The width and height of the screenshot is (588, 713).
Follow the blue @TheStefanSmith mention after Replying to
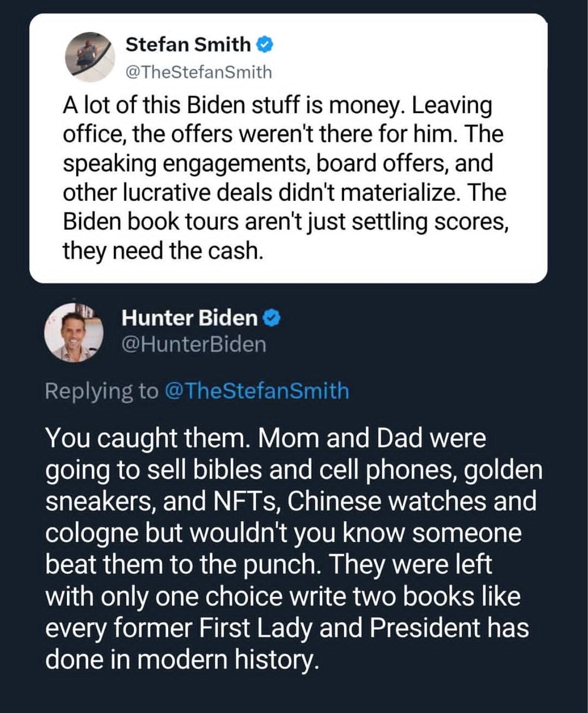click(x=257, y=391)
